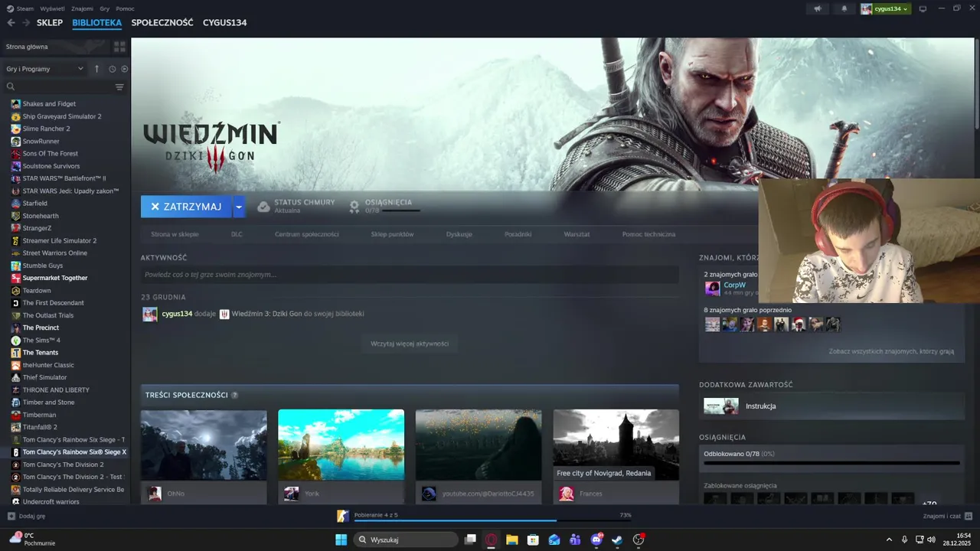The image size is (980, 551).
Task: Open Free city of Novigrad screenshot
Action: (x=616, y=445)
